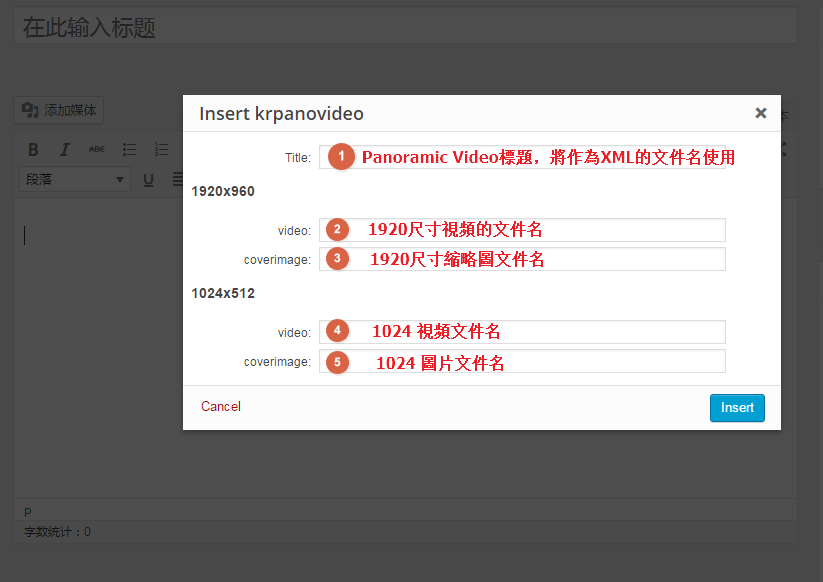Click the 1024x512 section heading
Viewport: 823px width, 582px height.
point(223,293)
